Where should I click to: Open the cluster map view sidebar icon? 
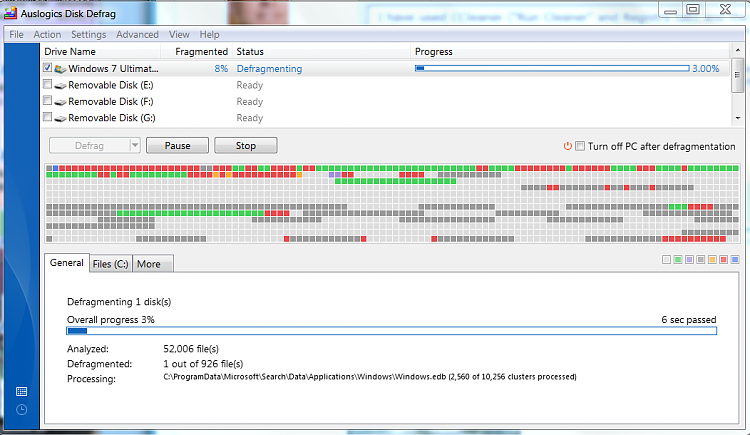[22, 391]
